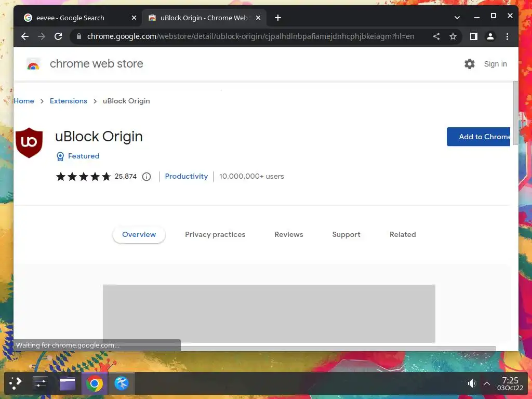
Task: Click the gray screenshot preview placeholder
Action: click(269, 313)
